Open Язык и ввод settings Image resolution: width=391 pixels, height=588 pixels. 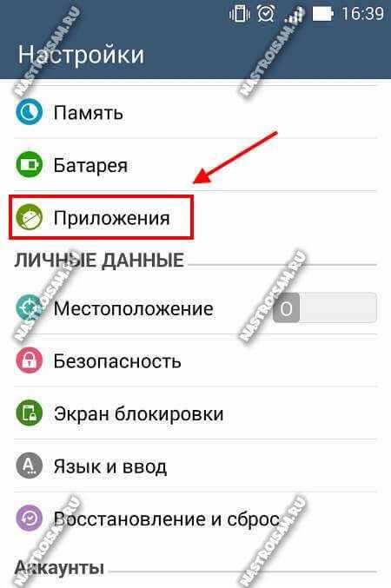(x=195, y=466)
